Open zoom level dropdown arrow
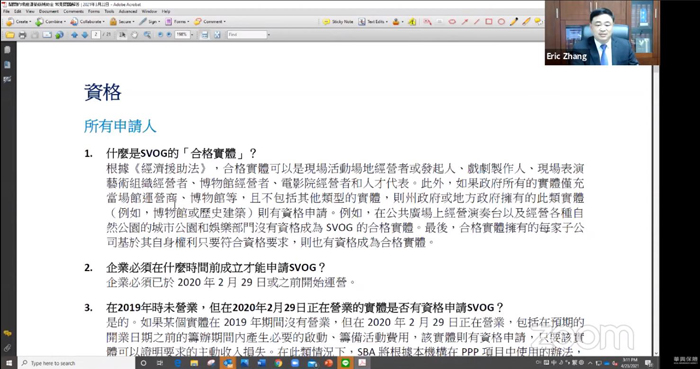 (192, 35)
